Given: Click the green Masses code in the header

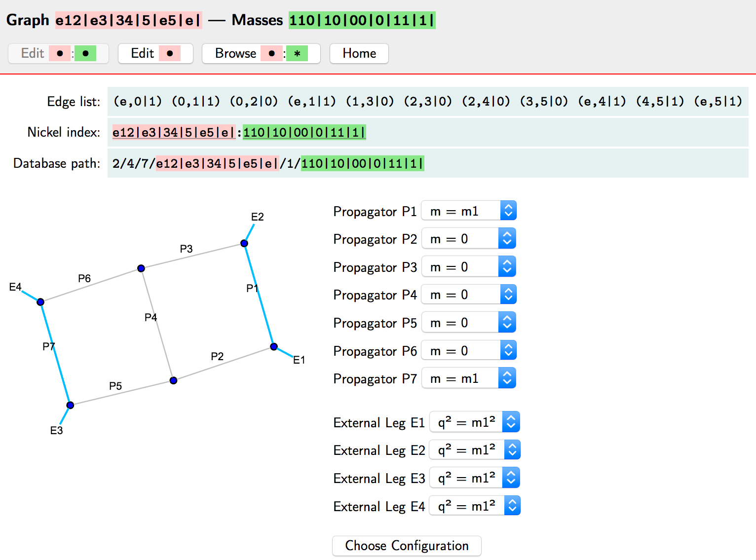Looking at the screenshot, I should tap(362, 20).
